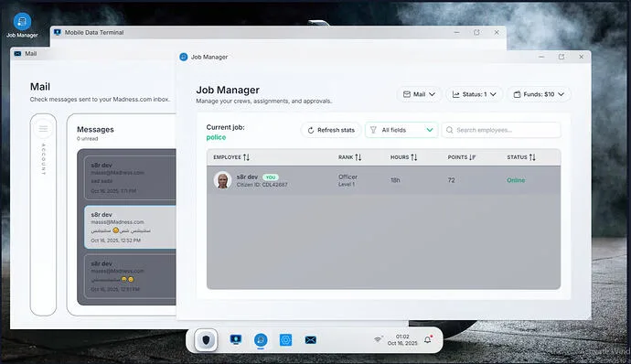
Task: Click the Mail window title bar icon
Action: (17, 54)
